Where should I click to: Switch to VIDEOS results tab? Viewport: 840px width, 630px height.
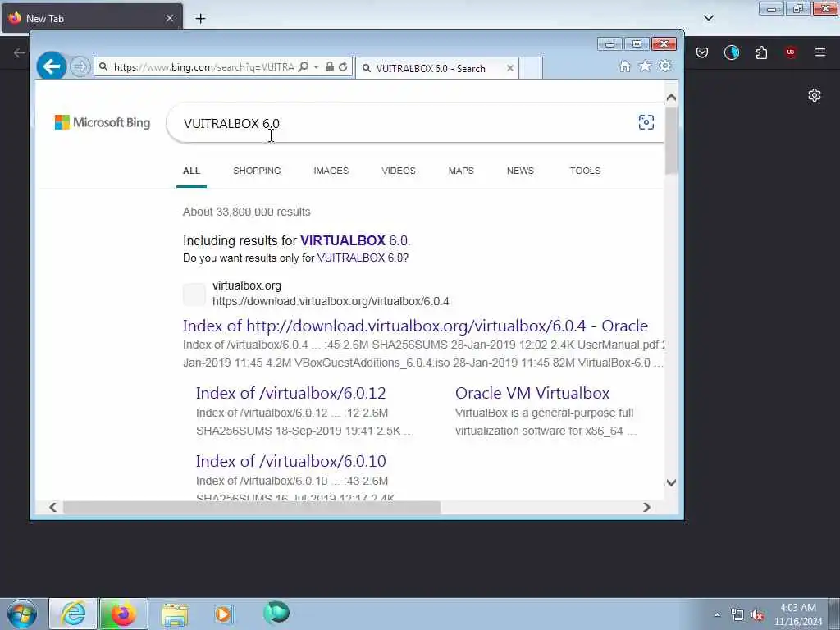point(399,171)
